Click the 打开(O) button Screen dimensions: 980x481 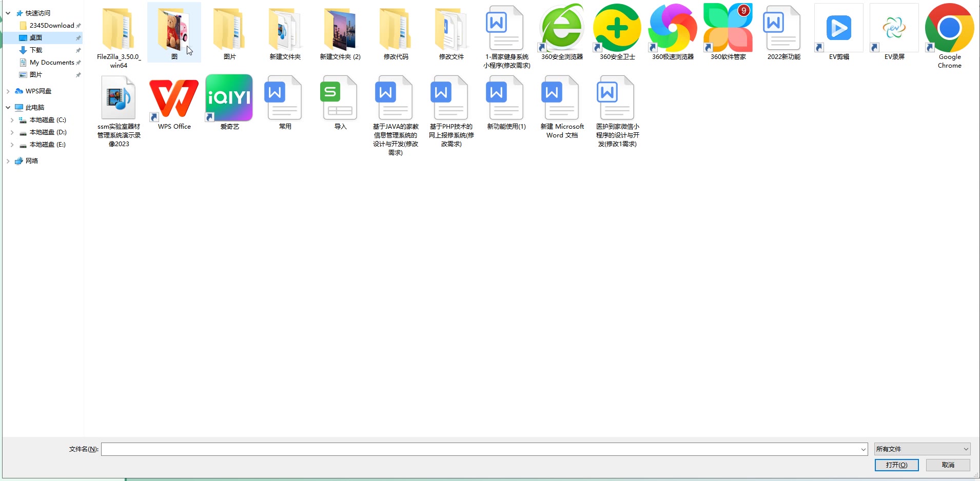pyautogui.click(x=896, y=465)
